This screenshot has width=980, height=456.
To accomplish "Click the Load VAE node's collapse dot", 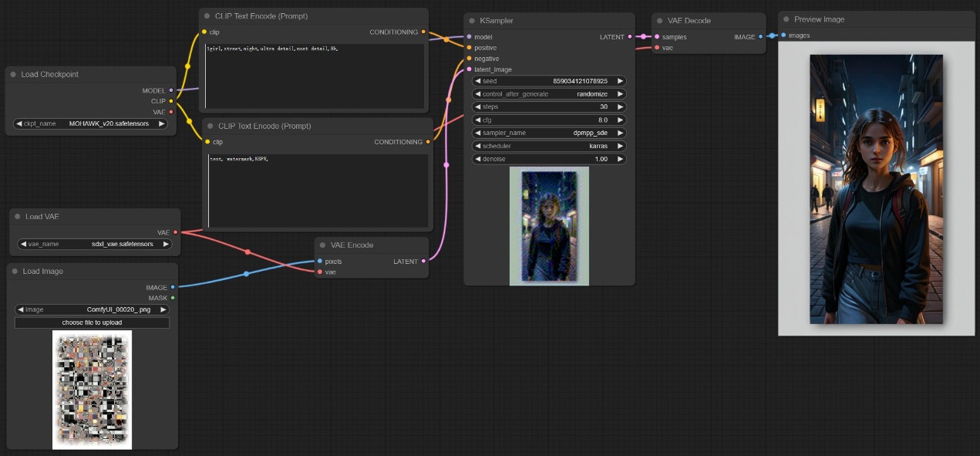I will [18, 217].
